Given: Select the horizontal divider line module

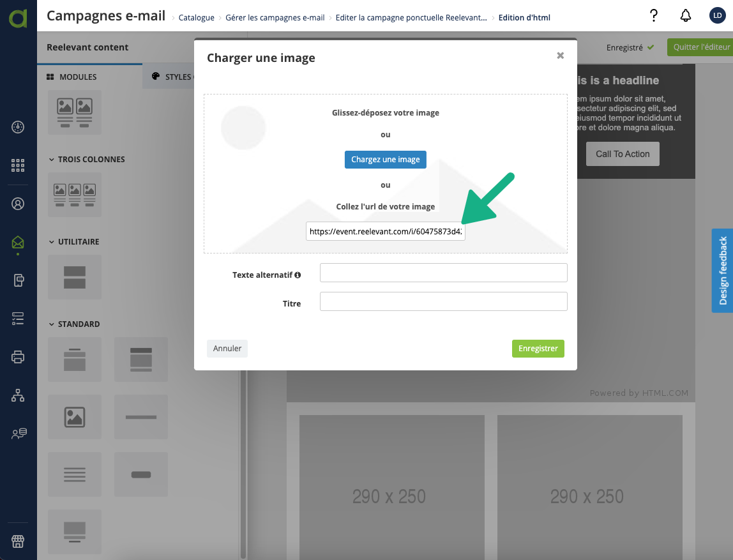Looking at the screenshot, I should coord(141,417).
